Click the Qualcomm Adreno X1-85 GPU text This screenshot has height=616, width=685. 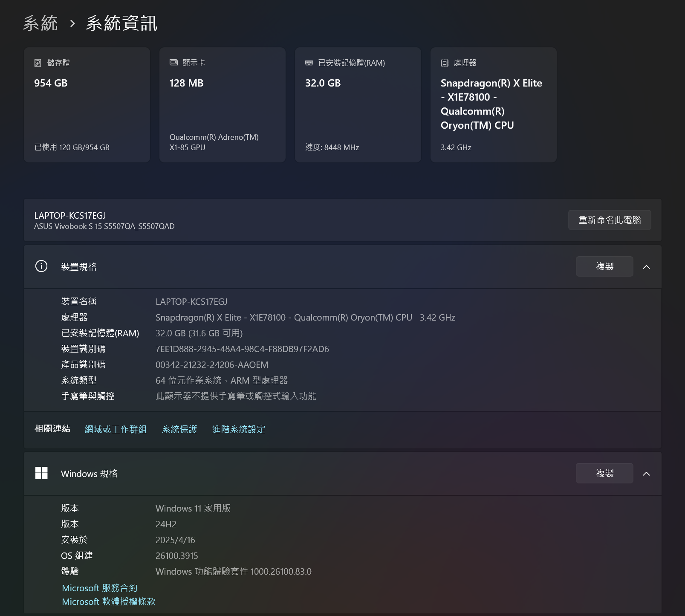[214, 142]
